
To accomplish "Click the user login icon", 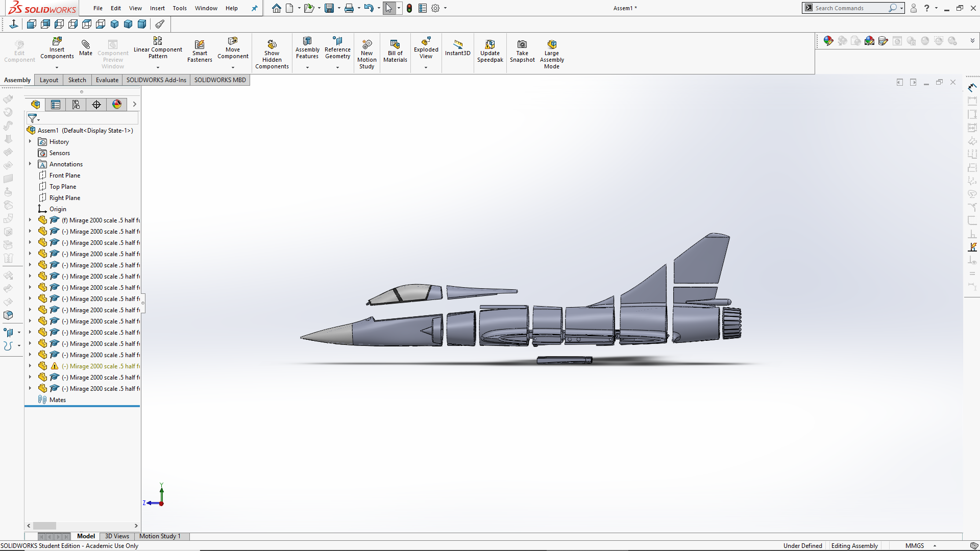I will [x=914, y=8].
